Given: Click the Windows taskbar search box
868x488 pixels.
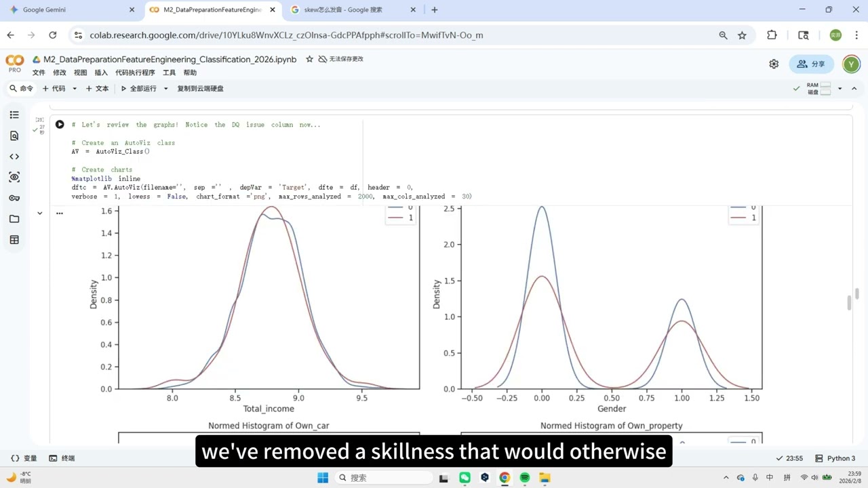Looking at the screenshot, I should [383, 478].
